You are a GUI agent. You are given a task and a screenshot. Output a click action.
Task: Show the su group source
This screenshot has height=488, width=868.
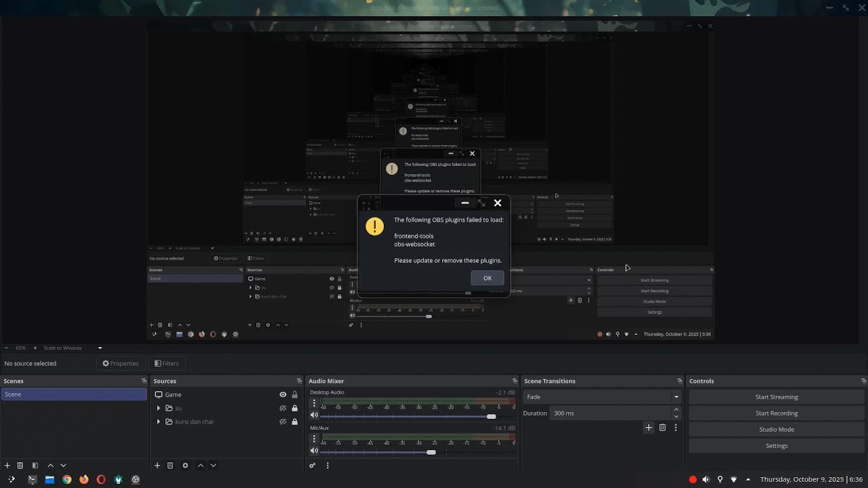[283, 408]
